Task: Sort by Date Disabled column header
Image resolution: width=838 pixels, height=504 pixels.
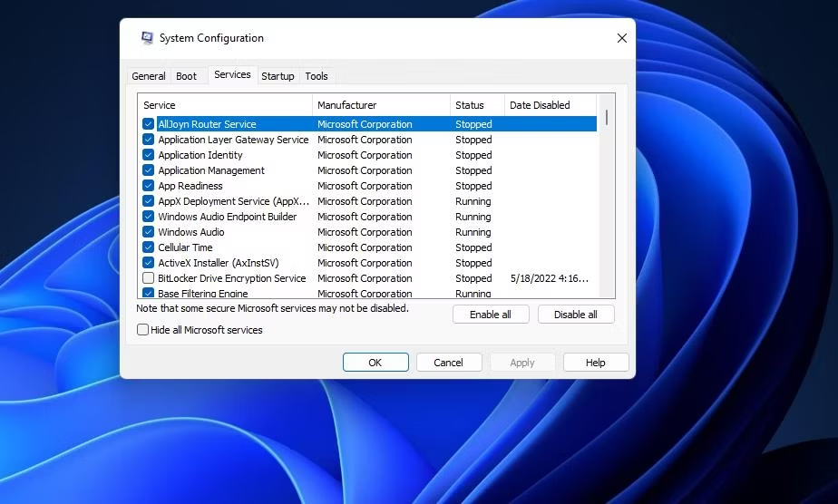Action: click(x=551, y=105)
